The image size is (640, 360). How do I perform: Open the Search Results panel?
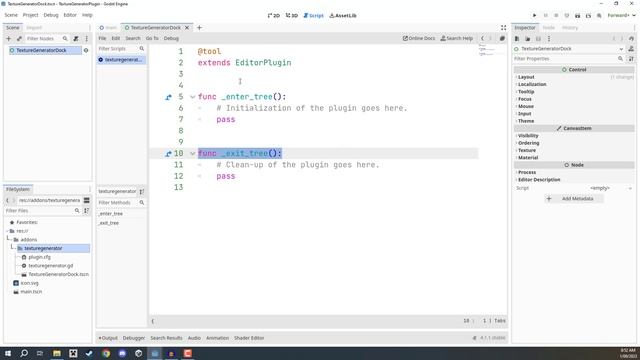point(166,338)
